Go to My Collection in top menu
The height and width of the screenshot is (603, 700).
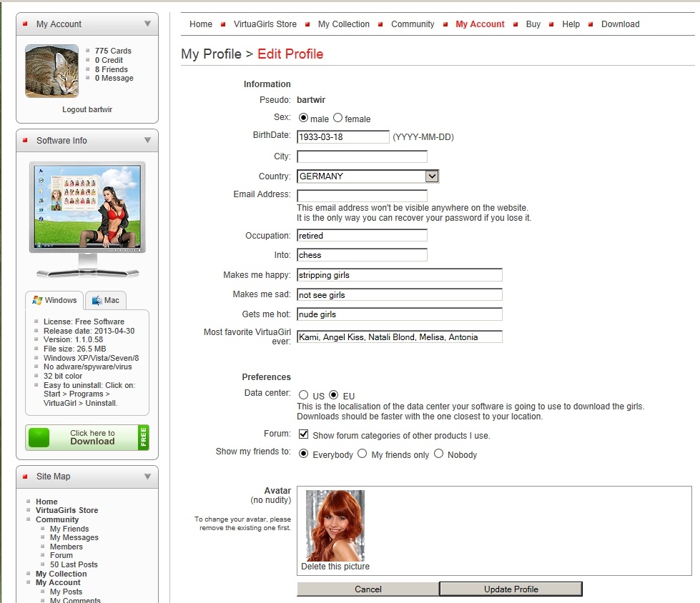pyautogui.click(x=343, y=24)
